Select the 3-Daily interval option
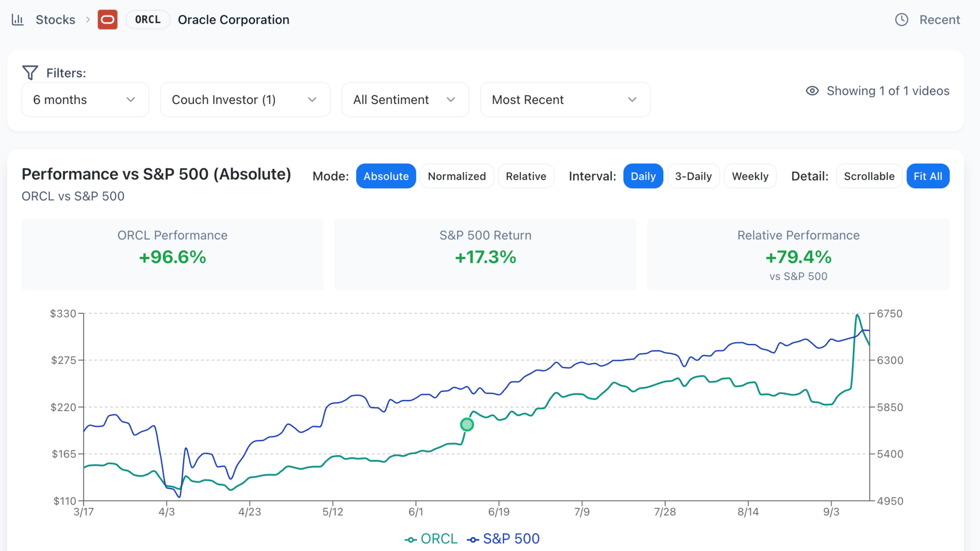The image size is (980, 551). [693, 176]
